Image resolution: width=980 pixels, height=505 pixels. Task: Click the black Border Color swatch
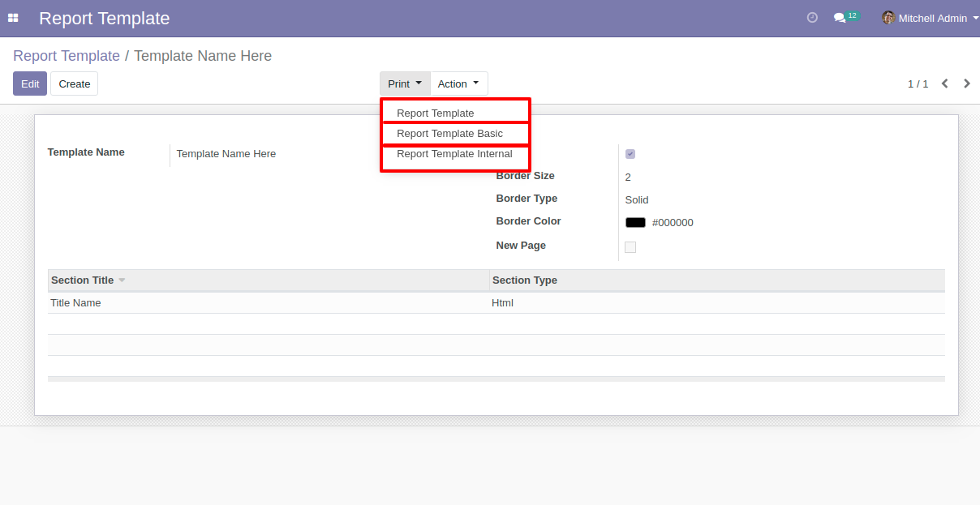[635, 223]
